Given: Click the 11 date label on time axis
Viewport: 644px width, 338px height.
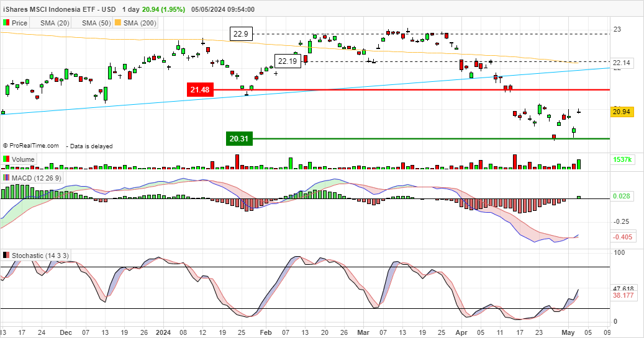Looking at the screenshot, I should click(500, 332).
